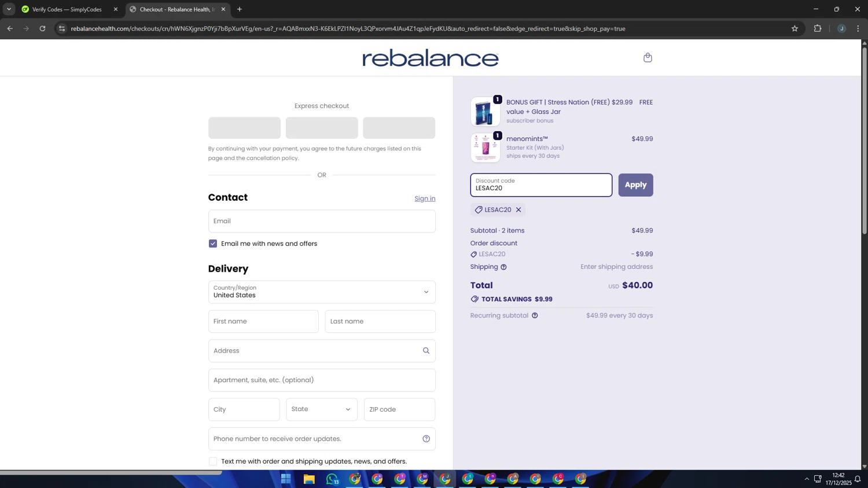Select the Checkout - Rebalance Health tab
This screenshot has width=868, height=488.
(x=178, y=9)
